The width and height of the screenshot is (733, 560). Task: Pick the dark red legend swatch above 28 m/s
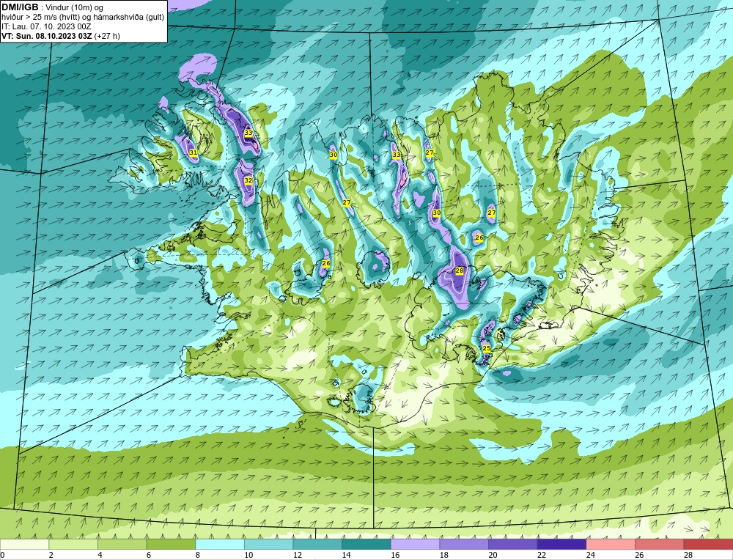708,544
